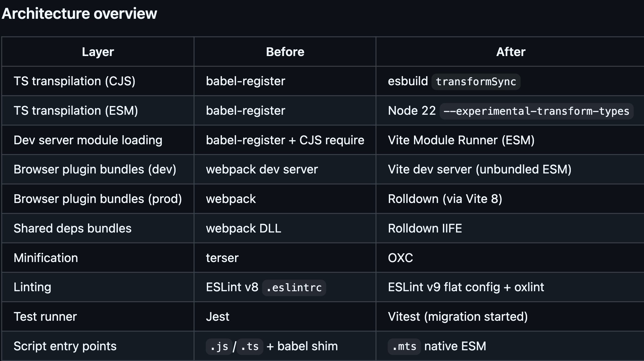The image size is (644, 361).
Task: Select the .mts code label
Action: pos(404,347)
